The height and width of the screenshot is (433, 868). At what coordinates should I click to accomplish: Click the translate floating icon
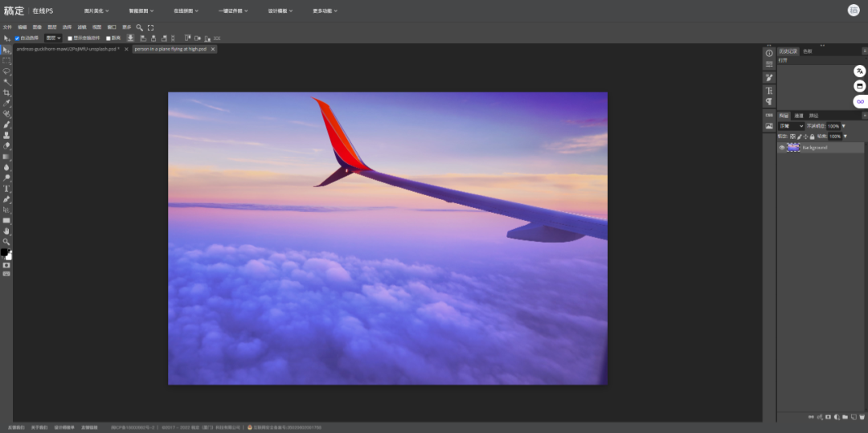coord(859,71)
